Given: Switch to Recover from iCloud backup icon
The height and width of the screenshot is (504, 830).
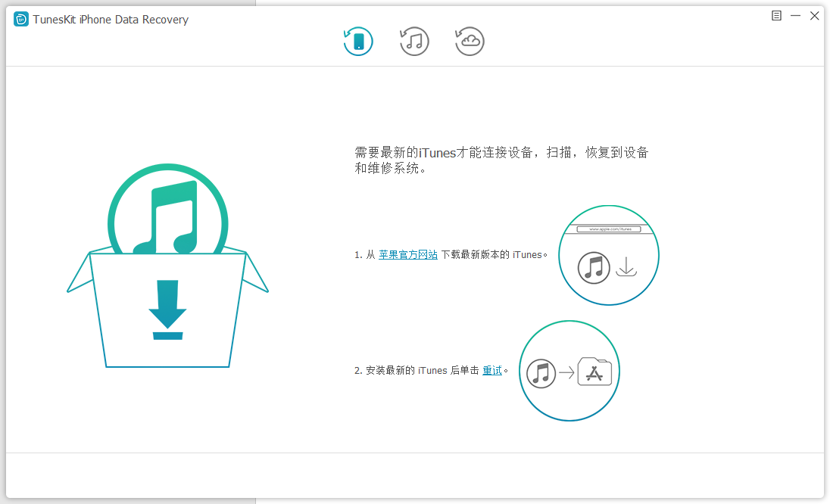Looking at the screenshot, I should pos(470,42).
